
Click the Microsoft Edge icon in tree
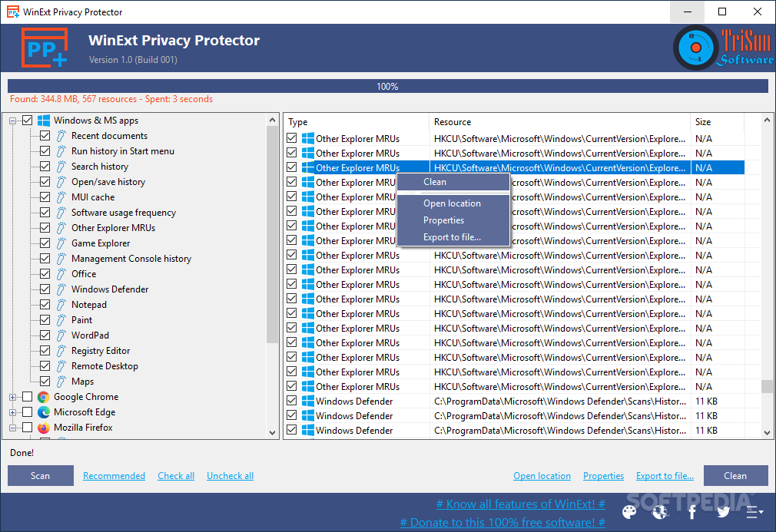pos(44,412)
